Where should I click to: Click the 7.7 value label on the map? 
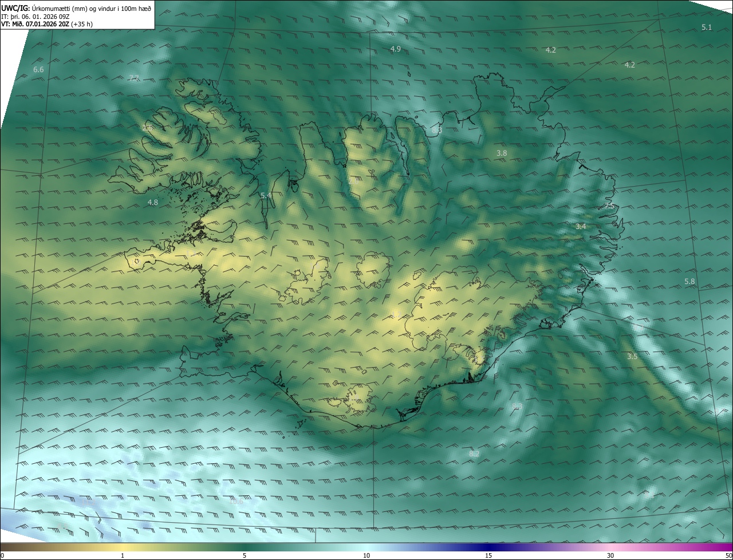click(134, 78)
